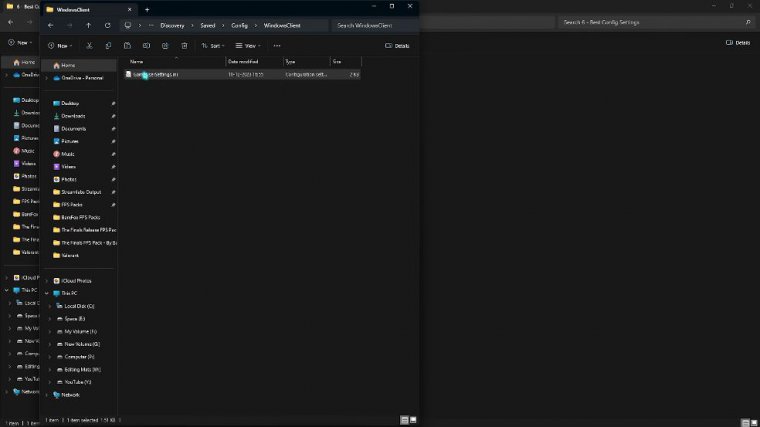The width and height of the screenshot is (760, 427).
Task: Select the Config breadcrumb in address bar
Action: point(239,25)
